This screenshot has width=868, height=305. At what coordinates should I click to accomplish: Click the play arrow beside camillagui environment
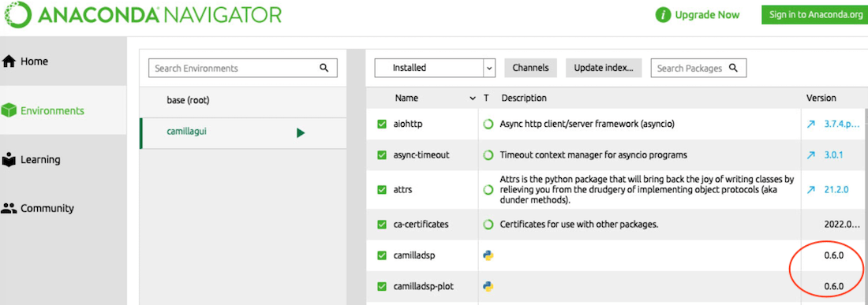[301, 132]
